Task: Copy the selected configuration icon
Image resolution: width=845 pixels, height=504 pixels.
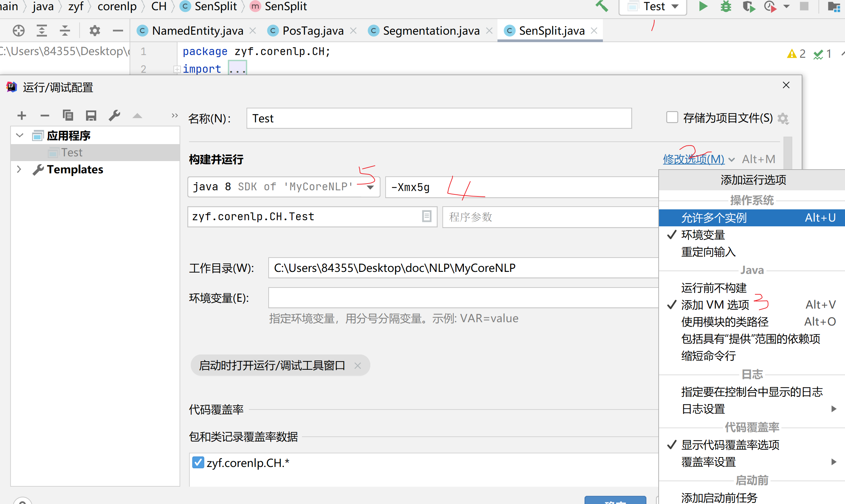Action: [68, 115]
